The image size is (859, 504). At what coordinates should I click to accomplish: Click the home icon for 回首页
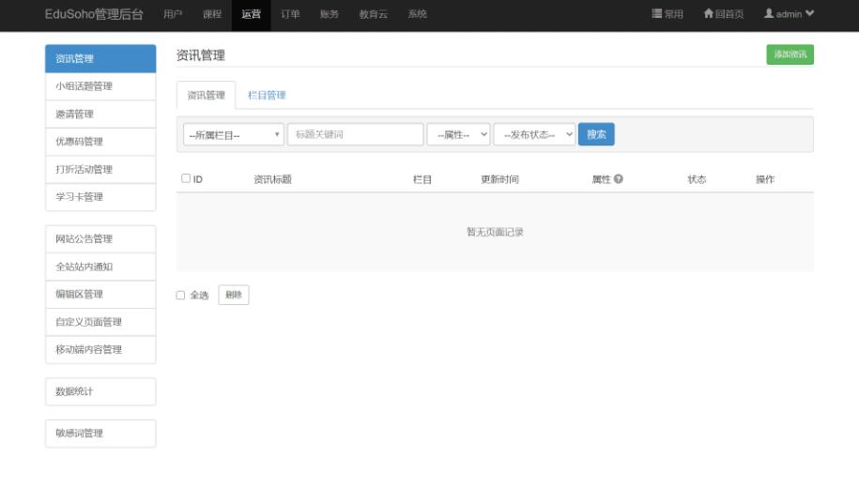[709, 14]
